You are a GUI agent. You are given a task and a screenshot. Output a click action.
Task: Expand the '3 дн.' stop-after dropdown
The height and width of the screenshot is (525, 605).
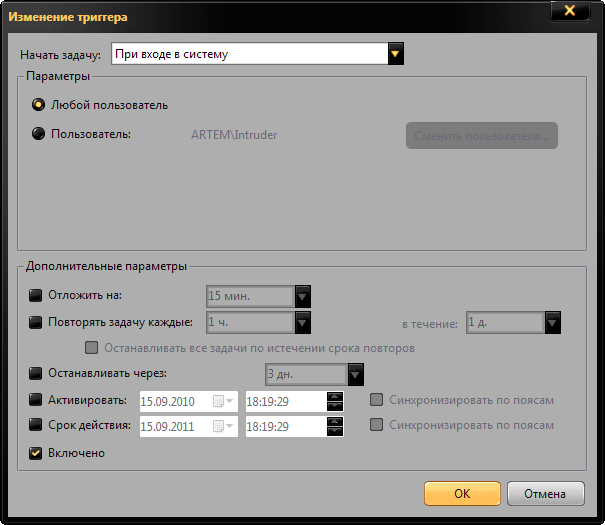point(356,374)
